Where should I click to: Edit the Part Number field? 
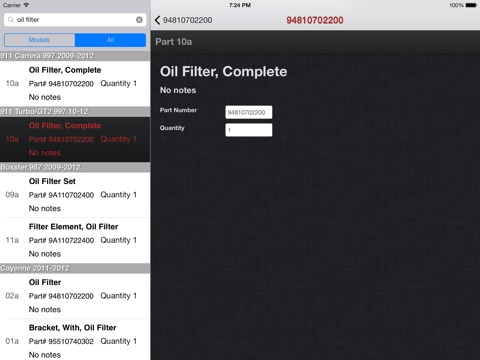point(249,112)
